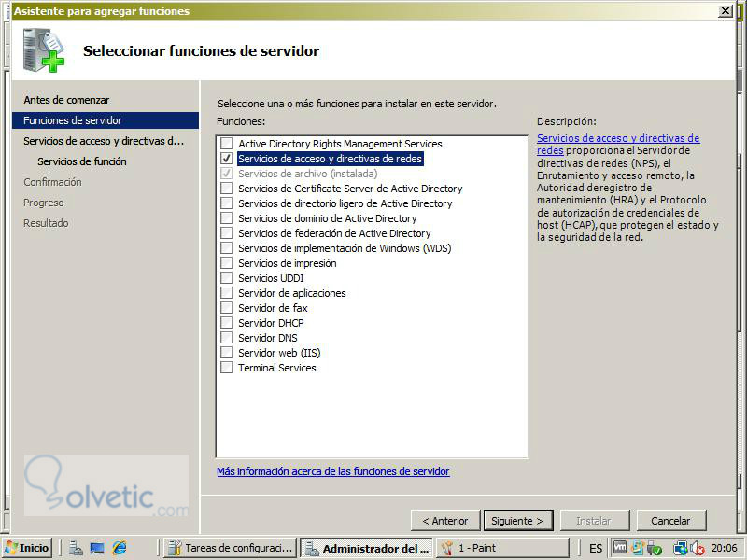This screenshot has width=747, height=560.
Task: Check the Servidor DHCP checkbox
Action: [x=226, y=322]
